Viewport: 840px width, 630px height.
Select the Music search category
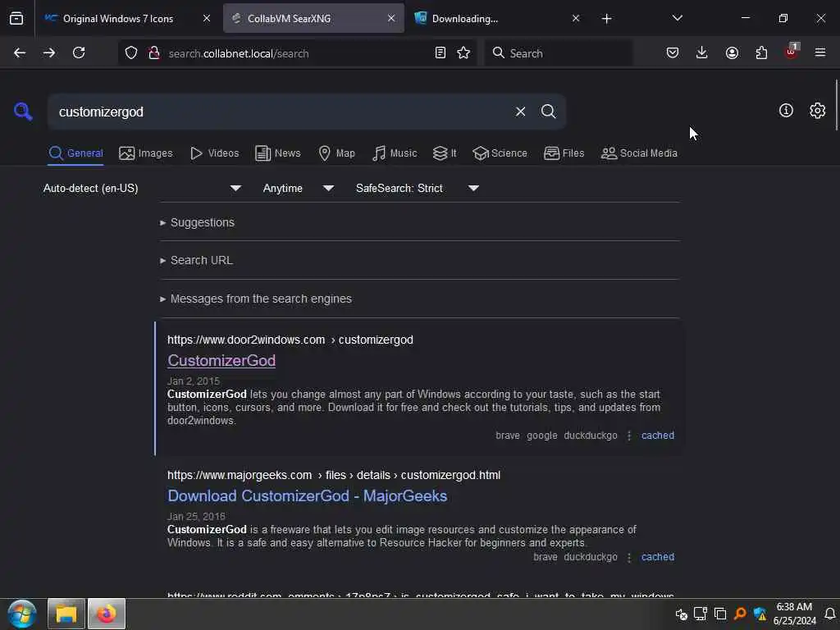pyautogui.click(x=395, y=153)
